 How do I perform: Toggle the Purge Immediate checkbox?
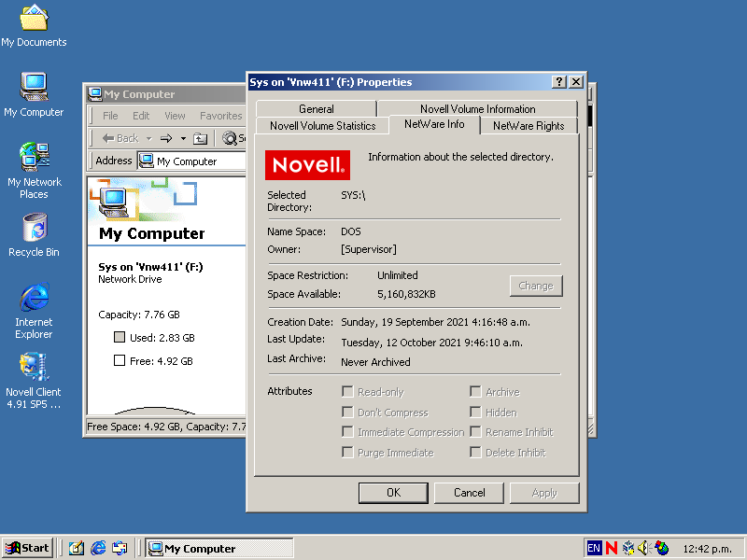(x=347, y=452)
